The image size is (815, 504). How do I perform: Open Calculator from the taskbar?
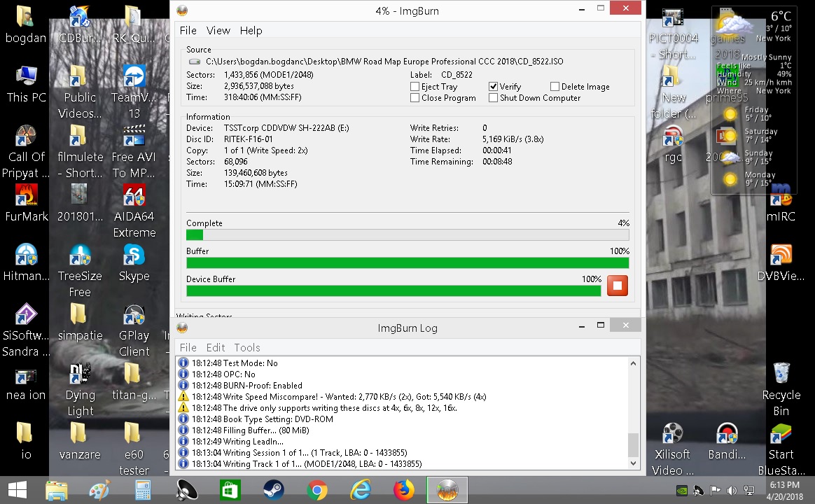tap(143, 490)
